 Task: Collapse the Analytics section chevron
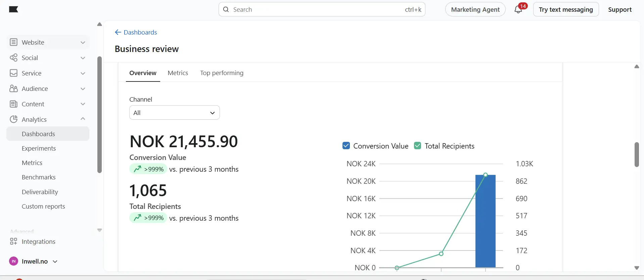pyautogui.click(x=83, y=119)
